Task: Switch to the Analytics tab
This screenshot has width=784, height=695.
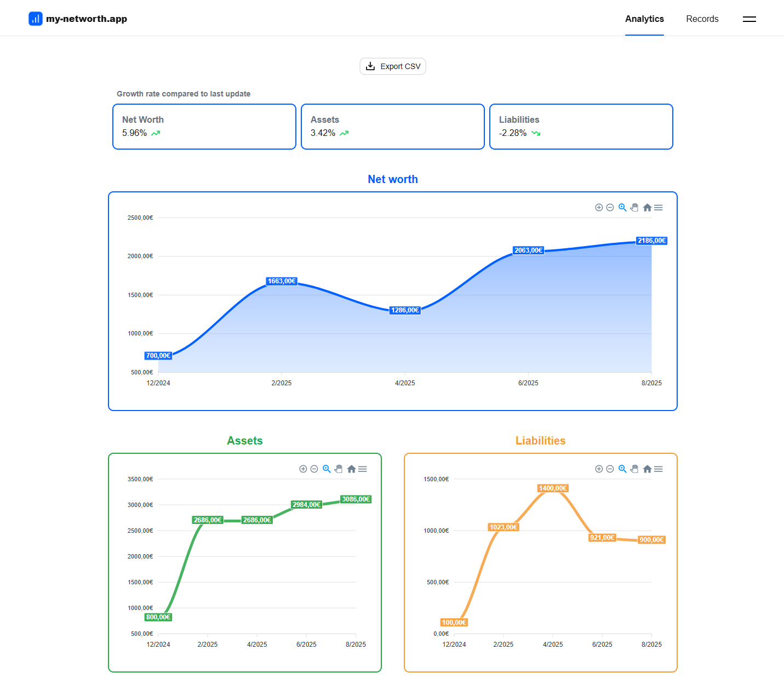Action: point(644,19)
